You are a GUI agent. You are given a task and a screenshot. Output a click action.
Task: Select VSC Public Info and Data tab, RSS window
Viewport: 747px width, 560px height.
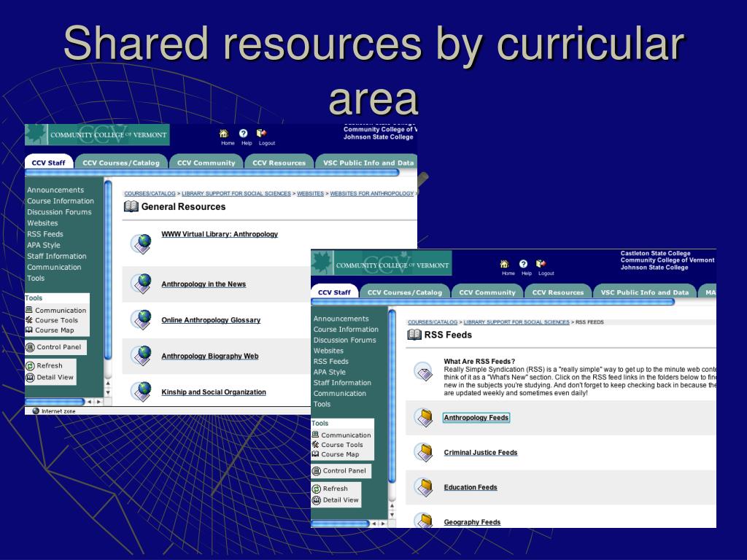[645, 292]
